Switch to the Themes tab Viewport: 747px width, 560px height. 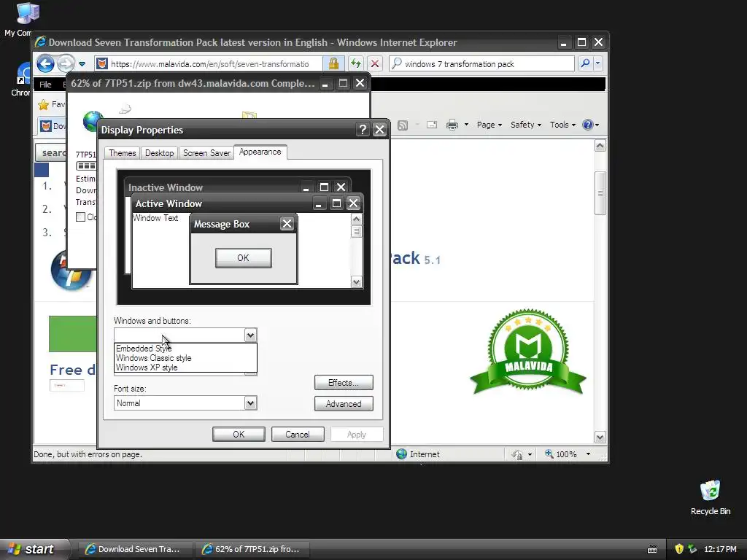[x=122, y=153]
